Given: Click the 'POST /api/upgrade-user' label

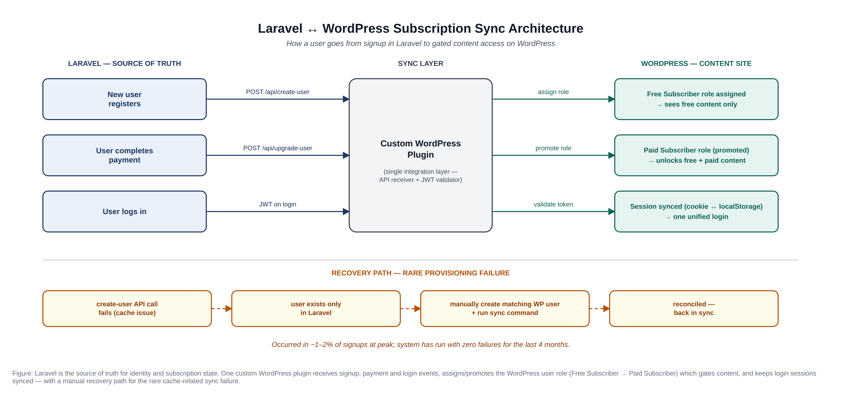Looking at the screenshot, I should coord(278,148).
